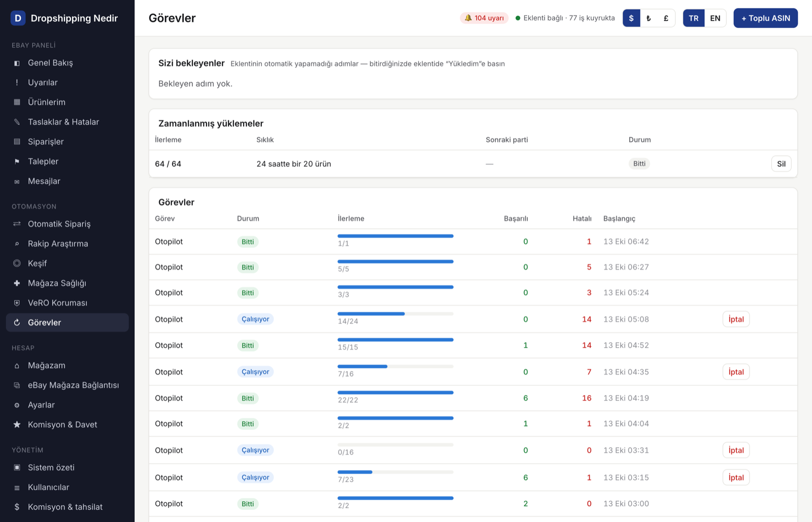Click the Toplu ASIN button
The image size is (812, 522).
(765, 18)
